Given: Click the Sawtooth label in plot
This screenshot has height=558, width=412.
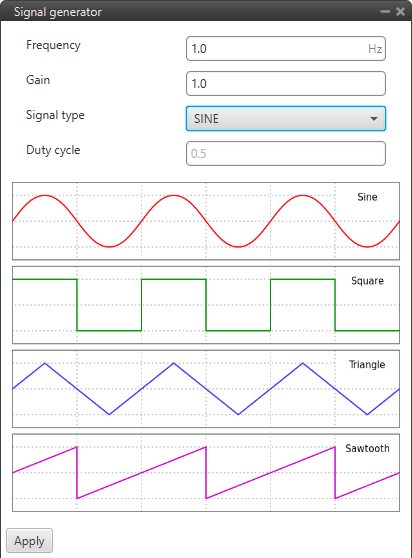Looking at the screenshot, I should [367, 448].
